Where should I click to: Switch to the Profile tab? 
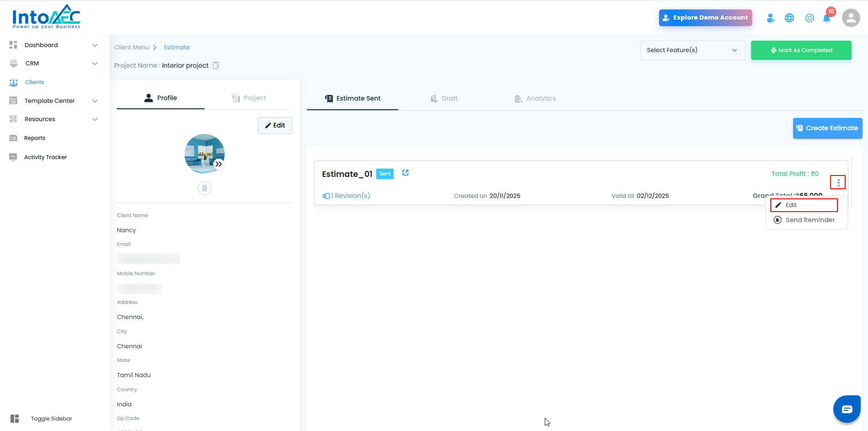(x=161, y=98)
